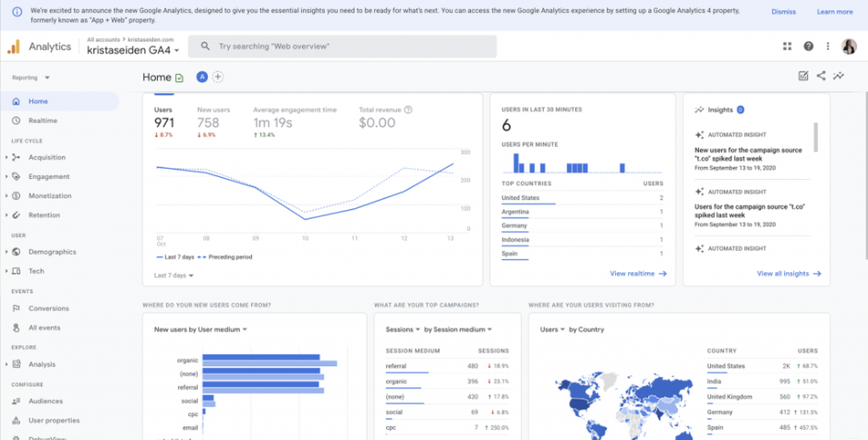868x440 pixels.
Task: Click the blue 'A' segment badge
Action: click(x=202, y=77)
